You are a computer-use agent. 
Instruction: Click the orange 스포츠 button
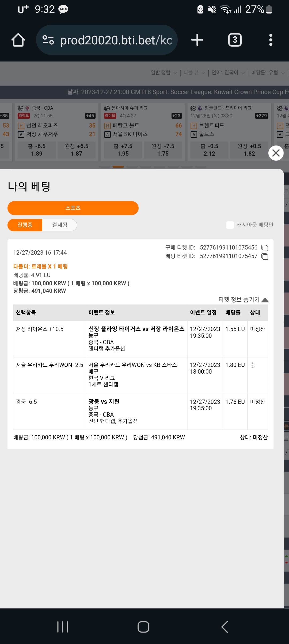tap(73, 208)
